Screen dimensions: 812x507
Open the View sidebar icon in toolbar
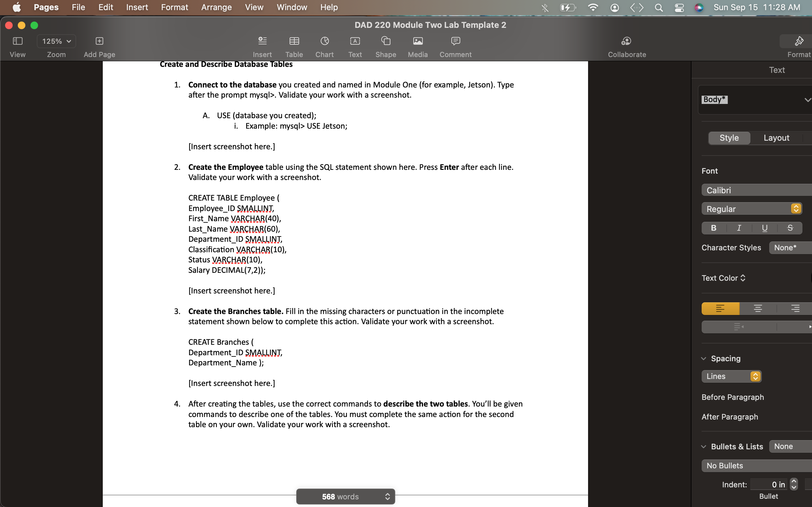click(17, 41)
